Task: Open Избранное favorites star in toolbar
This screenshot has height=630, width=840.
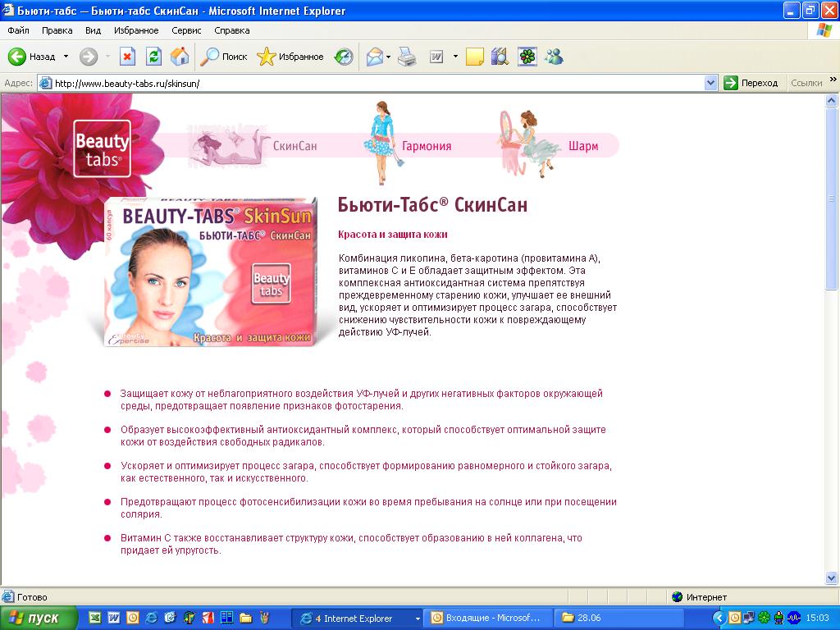Action: click(290, 57)
